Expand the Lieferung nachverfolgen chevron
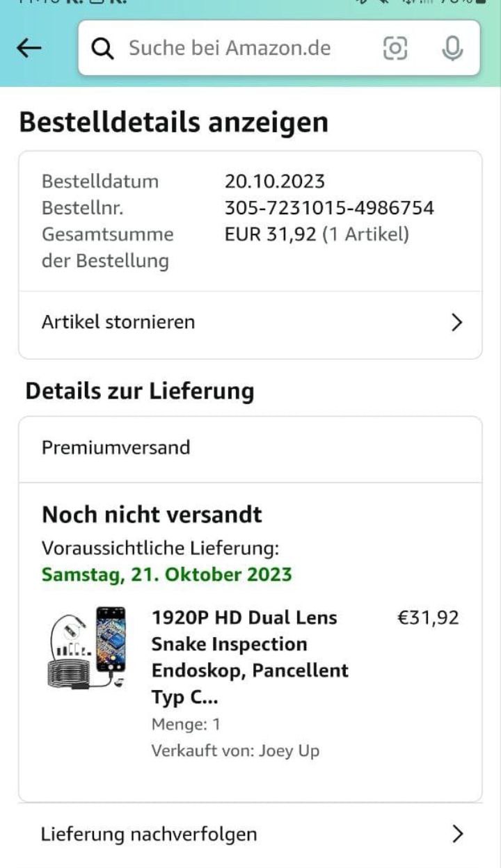 [456, 834]
